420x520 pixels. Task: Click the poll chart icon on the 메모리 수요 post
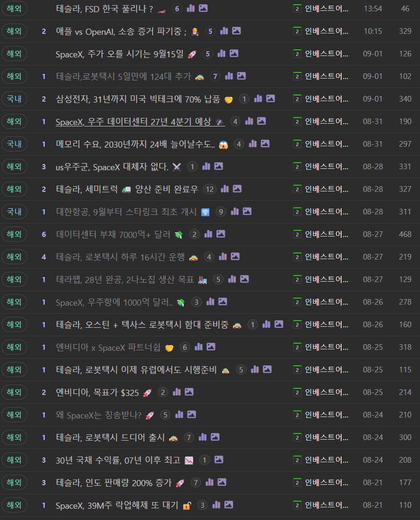(253, 143)
